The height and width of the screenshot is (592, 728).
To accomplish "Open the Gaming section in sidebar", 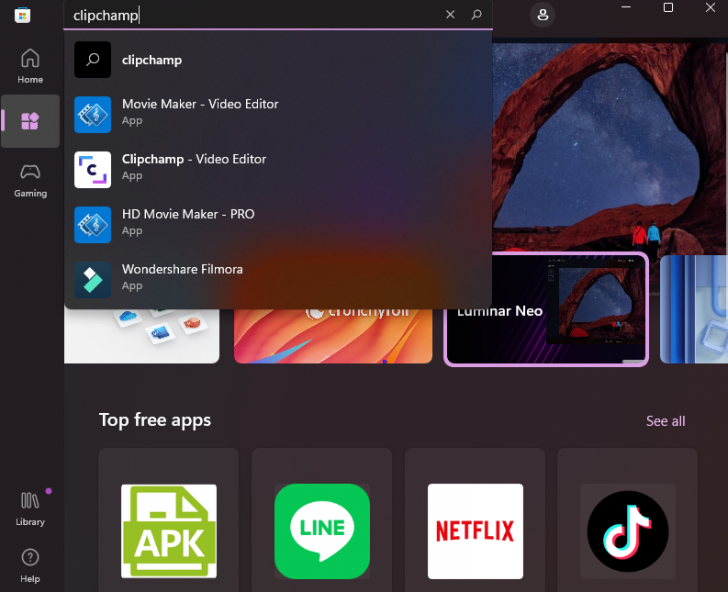I will [30, 180].
